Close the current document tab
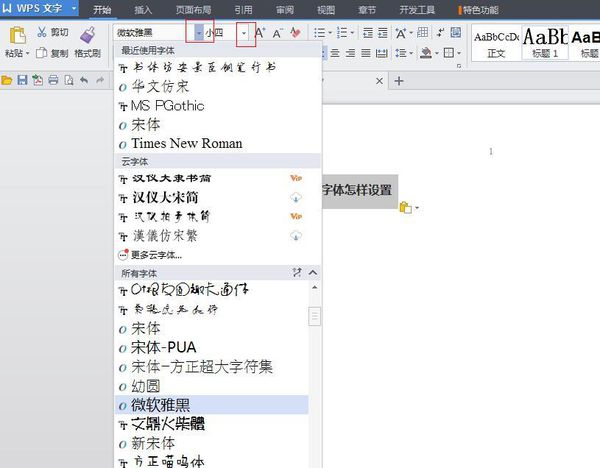600x468 pixels. pyautogui.click(x=379, y=81)
